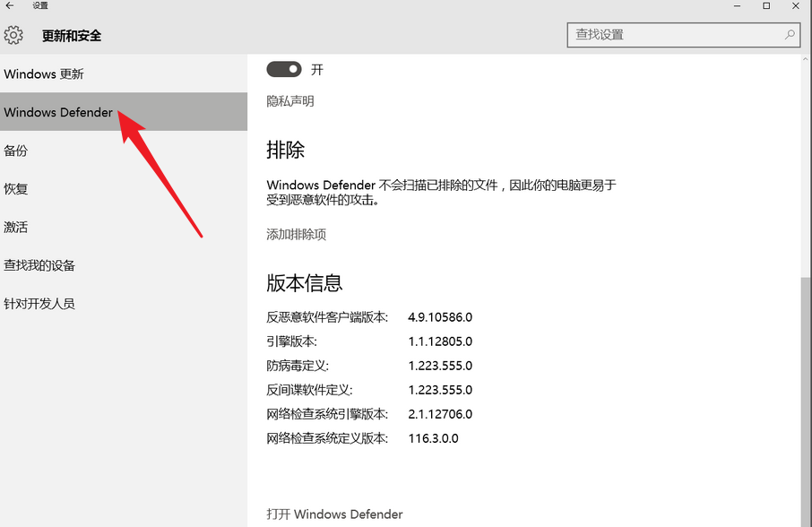Maximize the settings window

(766, 5)
